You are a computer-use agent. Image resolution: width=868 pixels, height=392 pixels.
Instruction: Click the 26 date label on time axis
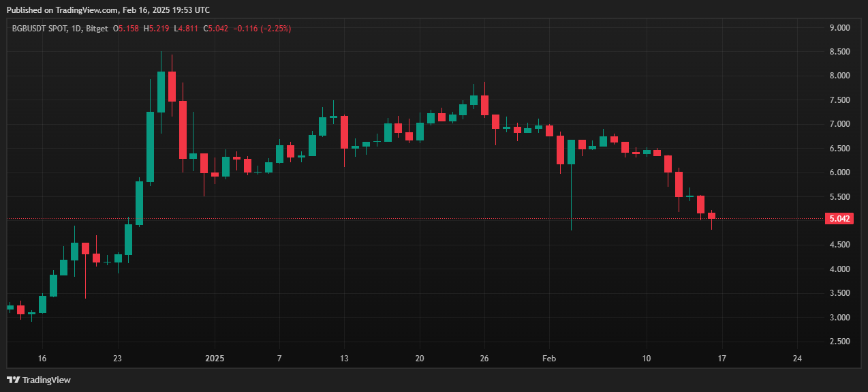(484, 358)
